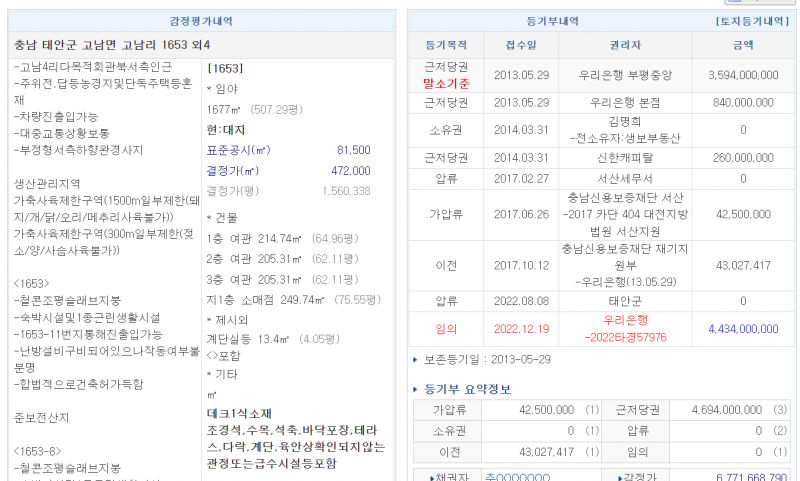The image size is (800, 481).
Task: Click the 등기부 요약정보 heading text
Action: (x=469, y=389)
